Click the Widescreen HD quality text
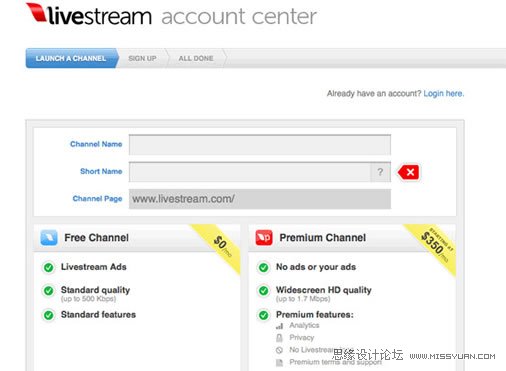This screenshot has height=371, width=506. tap(324, 290)
